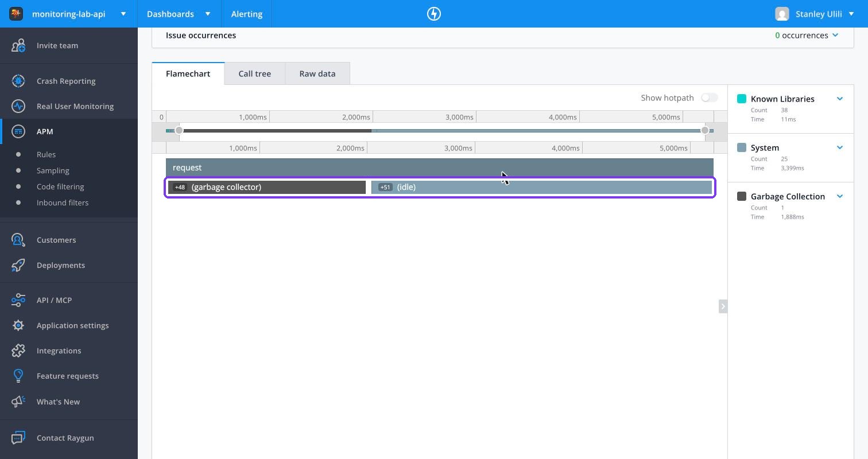
Task: Open the Dashboards dropdown arrow
Action: 208,14
